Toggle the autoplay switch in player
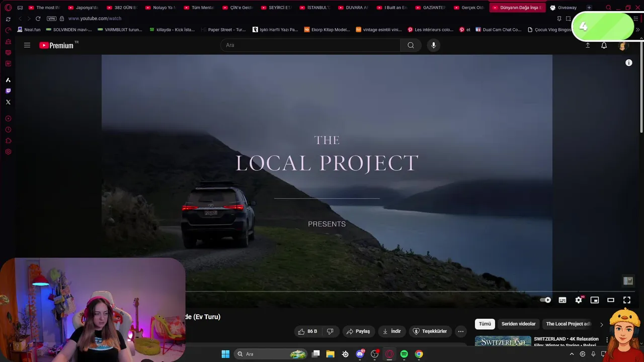 [545, 300]
